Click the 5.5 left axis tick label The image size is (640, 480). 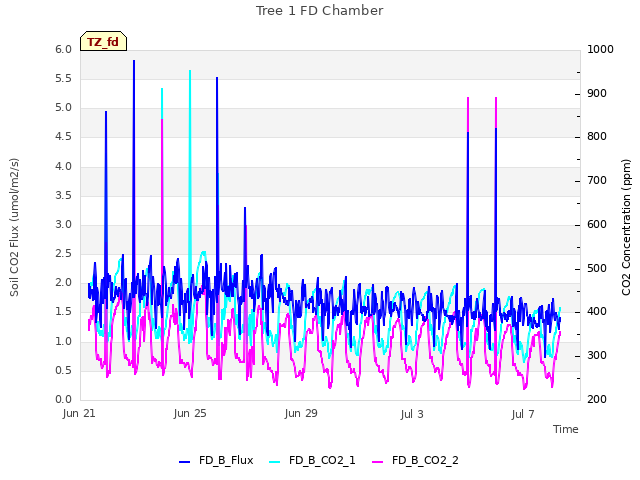pyautogui.click(x=63, y=78)
